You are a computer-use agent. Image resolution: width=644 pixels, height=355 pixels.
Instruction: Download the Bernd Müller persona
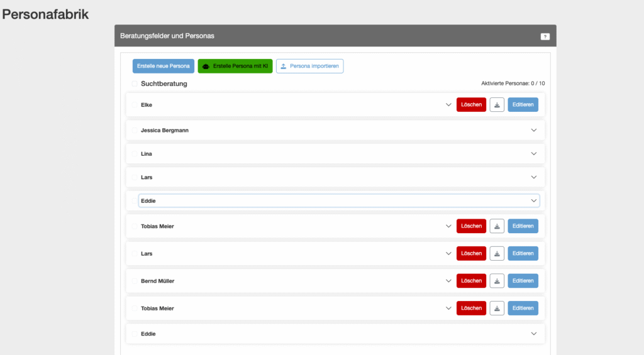pyautogui.click(x=497, y=281)
